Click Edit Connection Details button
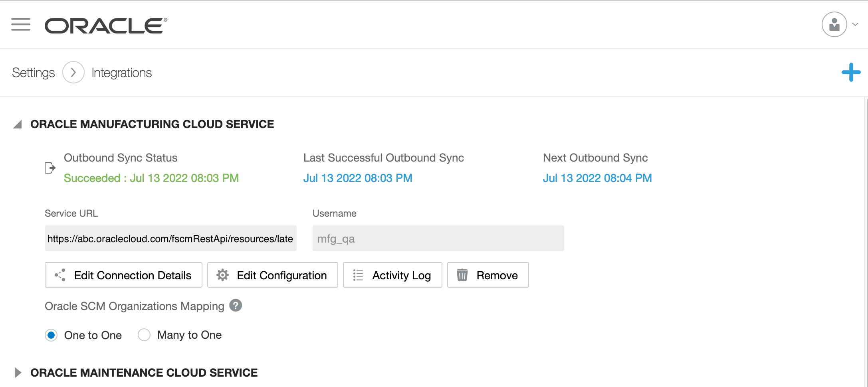The height and width of the screenshot is (387, 868). click(x=123, y=275)
